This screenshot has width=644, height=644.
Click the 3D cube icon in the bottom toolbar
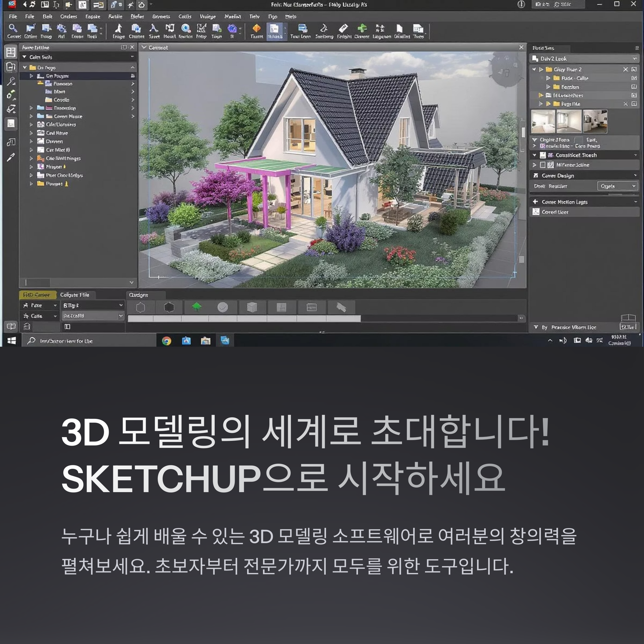coord(252,307)
